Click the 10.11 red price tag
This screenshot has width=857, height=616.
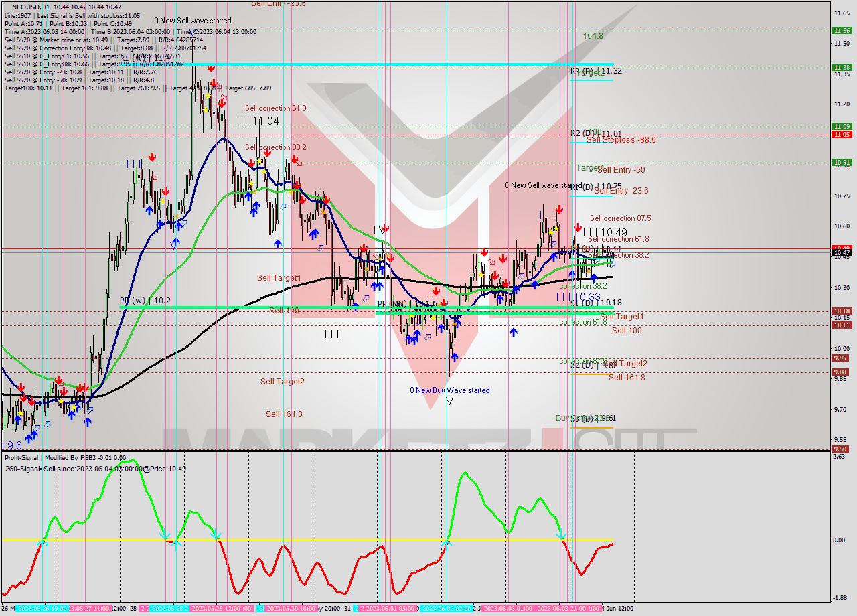842,325
